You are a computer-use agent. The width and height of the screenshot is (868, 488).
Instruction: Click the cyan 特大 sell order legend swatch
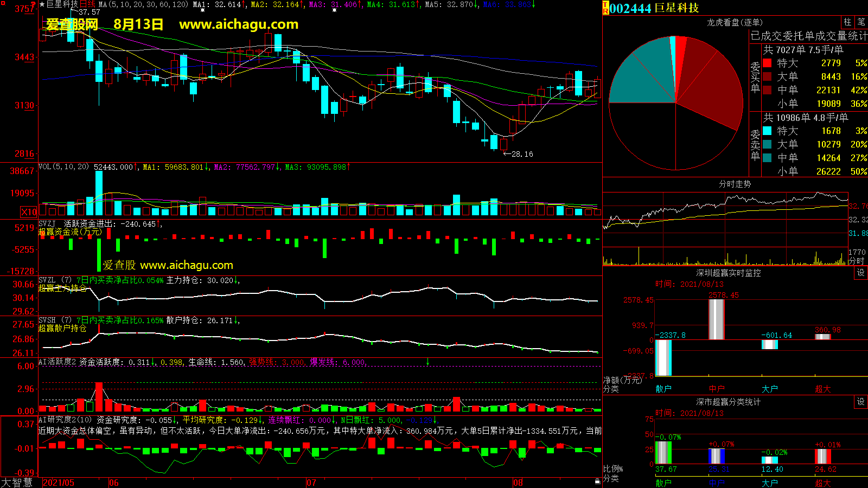click(767, 131)
